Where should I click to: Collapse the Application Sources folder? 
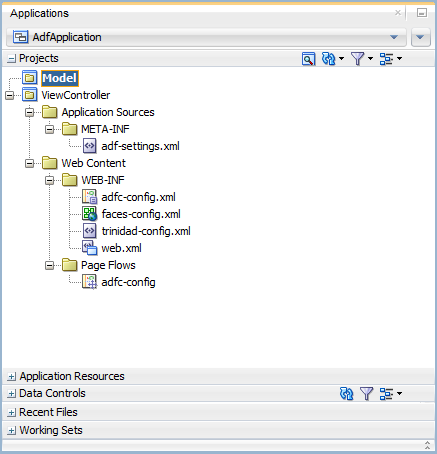click(x=30, y=112)
